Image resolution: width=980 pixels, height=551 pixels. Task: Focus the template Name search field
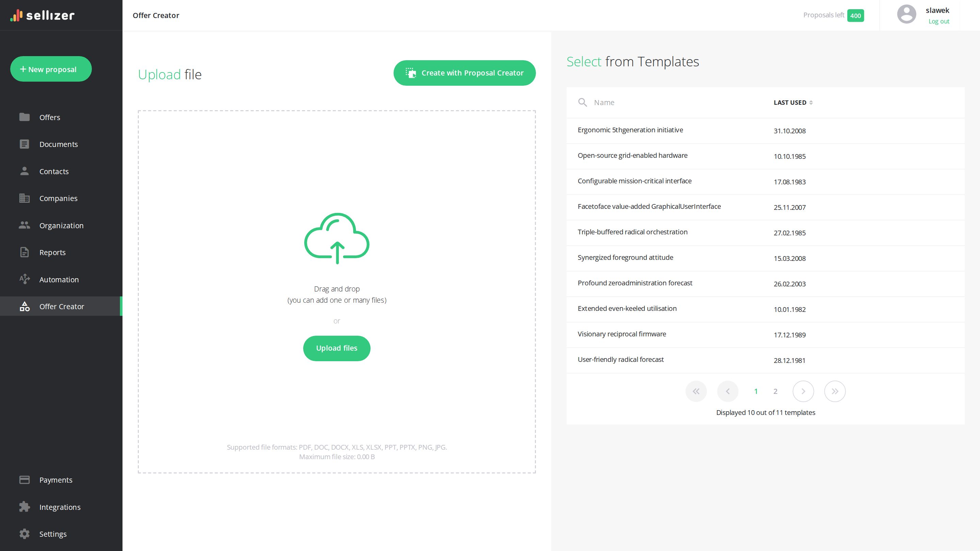click(x=670, y=102)
